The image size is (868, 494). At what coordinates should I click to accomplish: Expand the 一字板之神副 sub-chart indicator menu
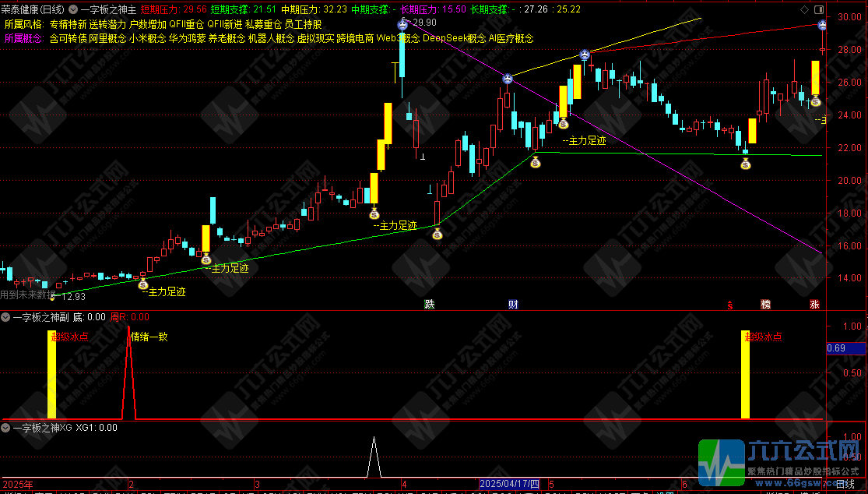pos(6,317)
